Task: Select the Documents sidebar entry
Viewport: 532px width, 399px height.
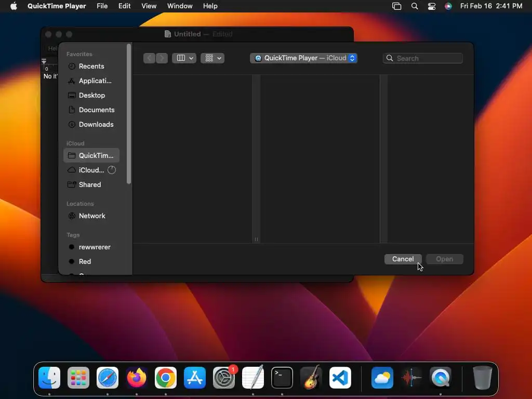Action: point(91,110)
